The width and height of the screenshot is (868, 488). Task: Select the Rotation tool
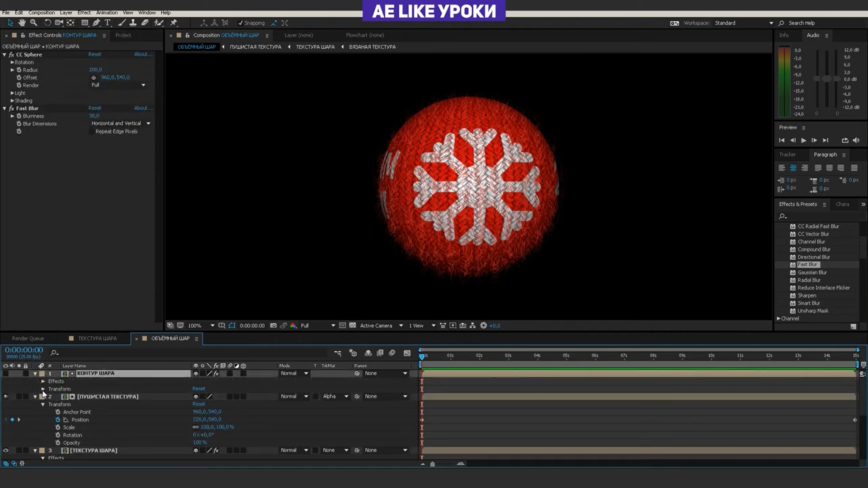[x=47, y=23]
